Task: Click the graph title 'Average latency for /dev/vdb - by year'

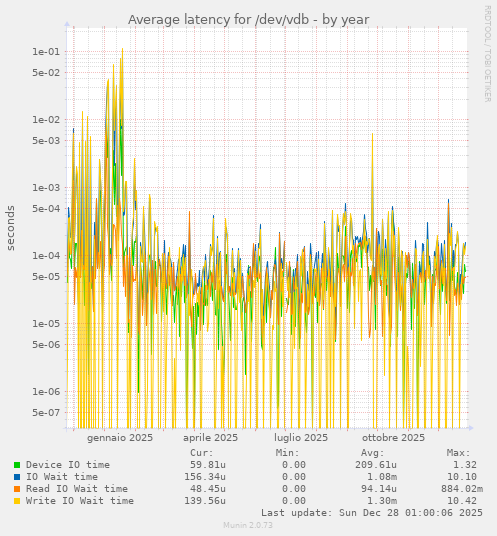Action: (x=248, y=20)
